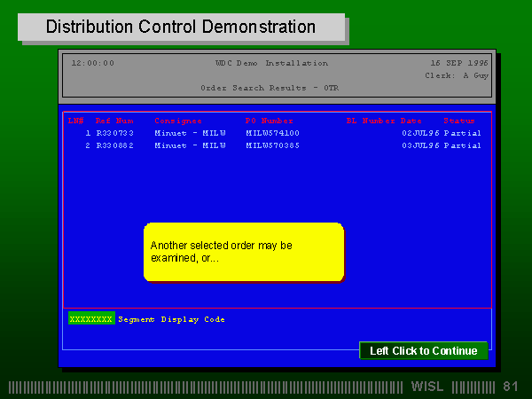532x399 pixels.
Task: Click PO number MILW570385
Action: [x=272, y=145]
